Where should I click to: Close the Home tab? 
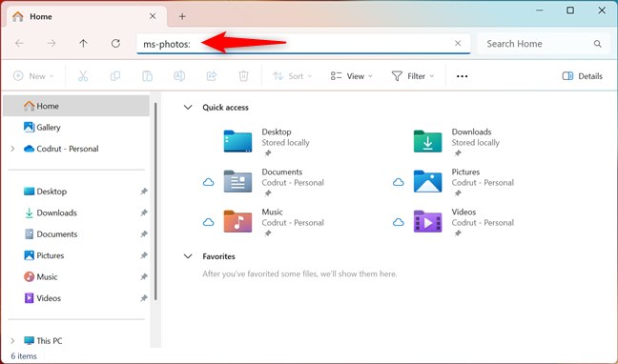(x=153, y=16)
